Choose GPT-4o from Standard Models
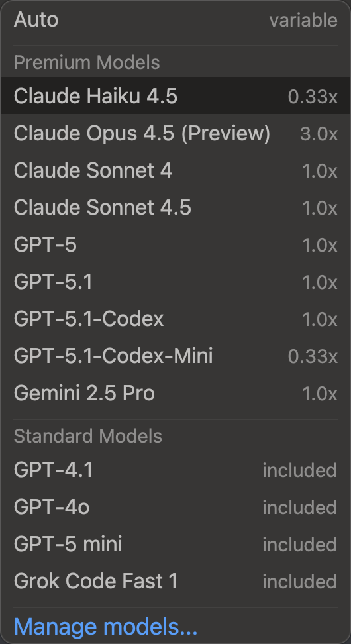Image resolution: width=351 pixels, height=644 pixels. (175, 508)
